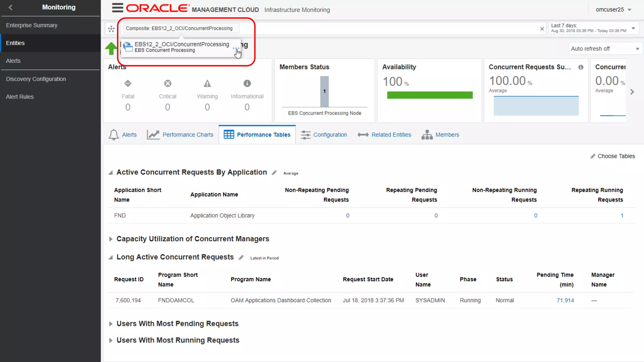
Task: Click the Performance Charts line graph icon
Action: (x=153, y=135)
